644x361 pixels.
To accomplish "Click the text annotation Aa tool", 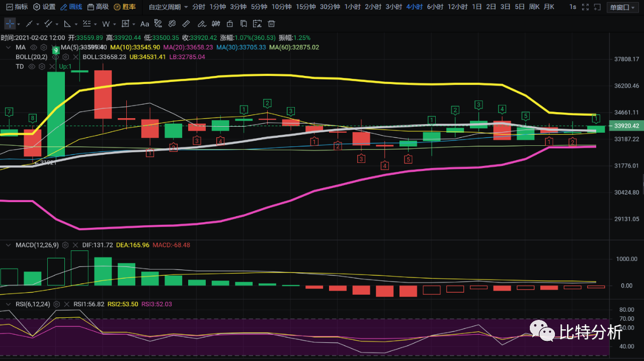I will 144,24.
